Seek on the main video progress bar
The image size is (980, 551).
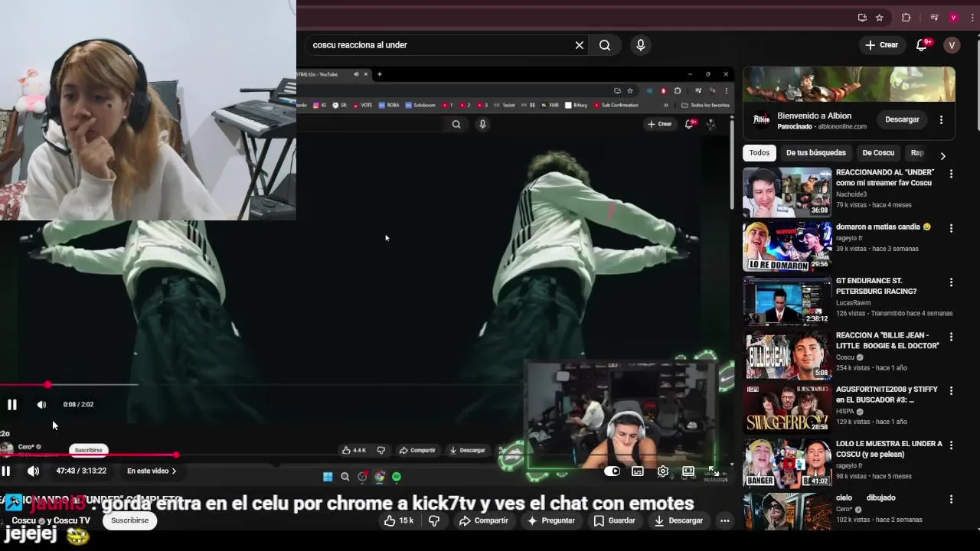pyautogui.click(x=367, y=455)
